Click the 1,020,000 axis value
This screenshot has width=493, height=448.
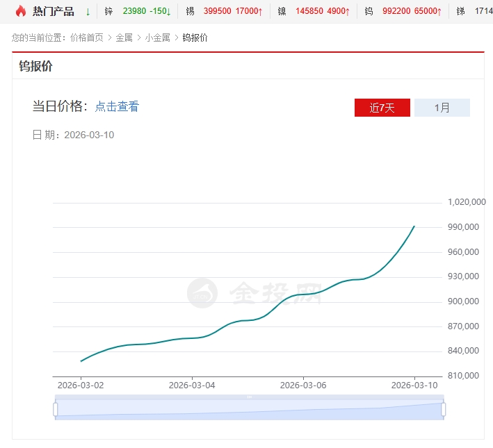467,202
